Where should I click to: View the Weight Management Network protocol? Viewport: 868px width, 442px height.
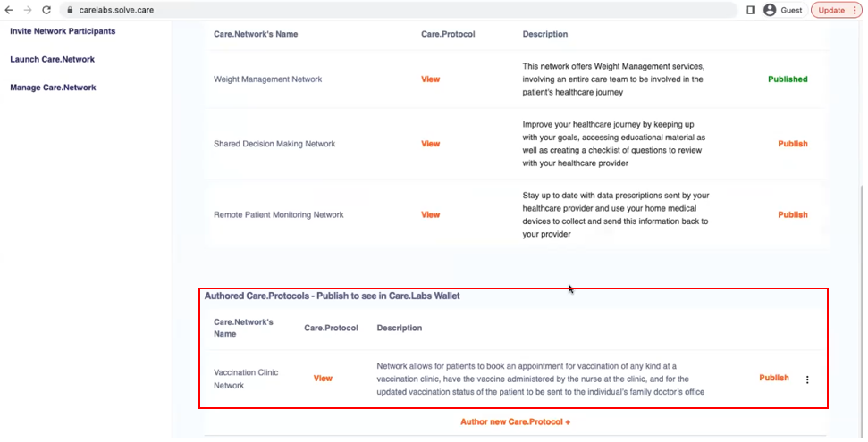(x=430, y=79)
